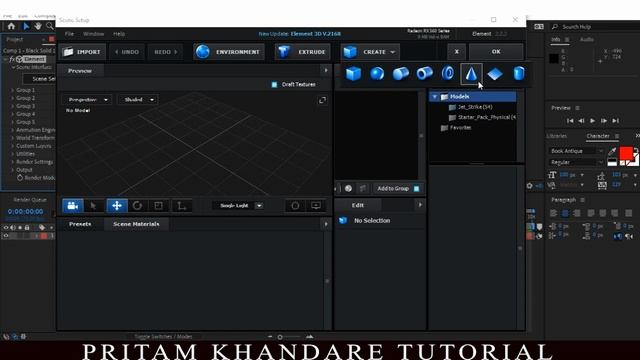Image resolution: width=640 pixels, height=360 pixels.
Task: Select the rotate tool in preview toolbar
Action: click(x=137, y=206)
